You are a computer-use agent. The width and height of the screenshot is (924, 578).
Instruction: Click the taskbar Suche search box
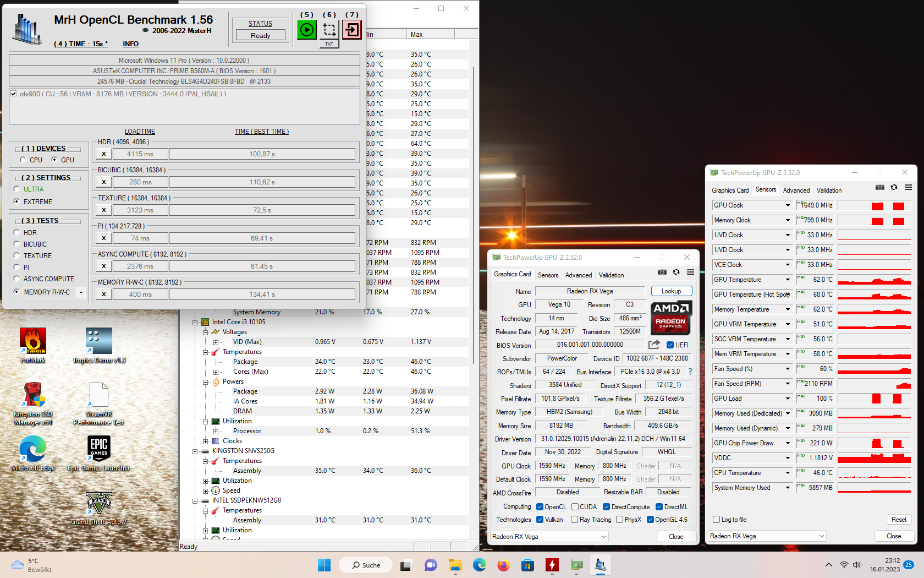coord(366,565)
